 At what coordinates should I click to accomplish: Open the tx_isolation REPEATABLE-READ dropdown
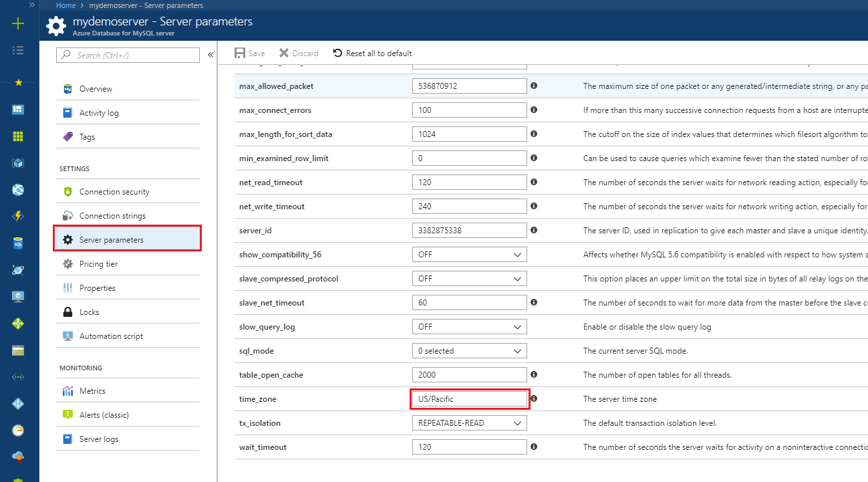point(470,423)
